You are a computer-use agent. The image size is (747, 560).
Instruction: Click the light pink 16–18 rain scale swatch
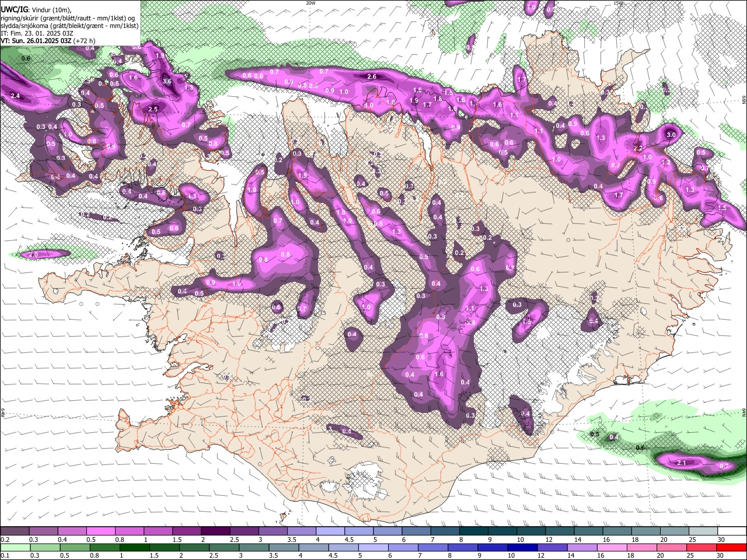(x=612, y=547)
